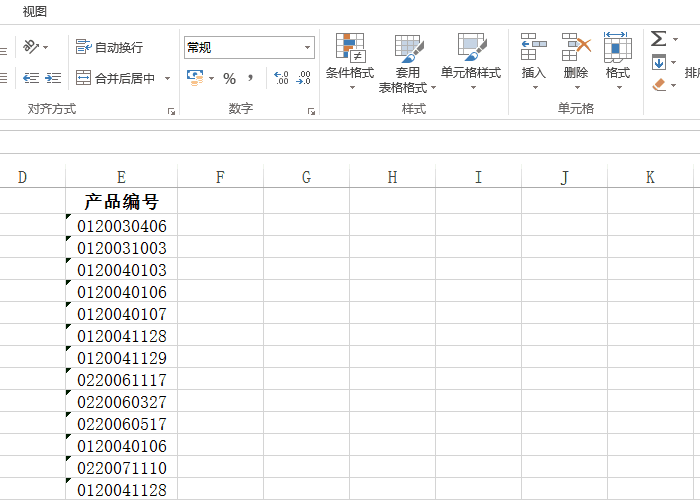The height and width of the screenshot is (500, 700).
Task: Enable 自动换行 wrap text
Action: click(x=109, y=47)
